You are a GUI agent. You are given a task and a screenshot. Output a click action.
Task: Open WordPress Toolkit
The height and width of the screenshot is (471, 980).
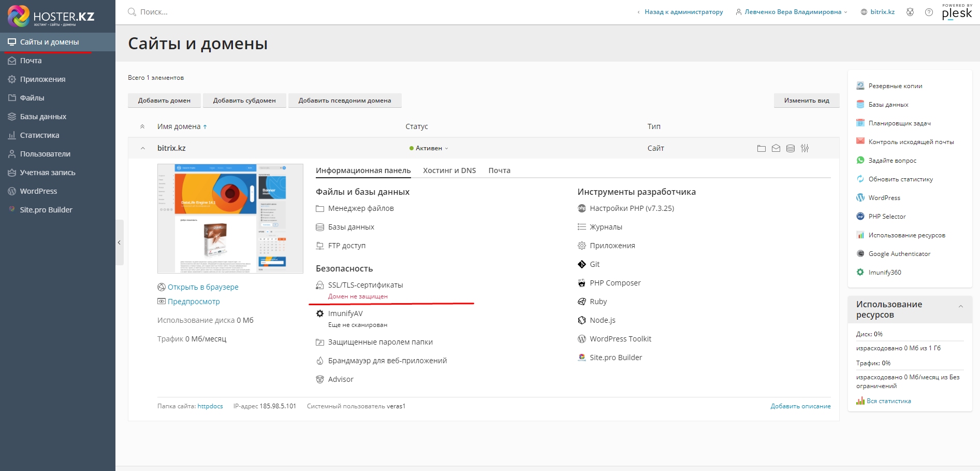click(x=620, y=339)
